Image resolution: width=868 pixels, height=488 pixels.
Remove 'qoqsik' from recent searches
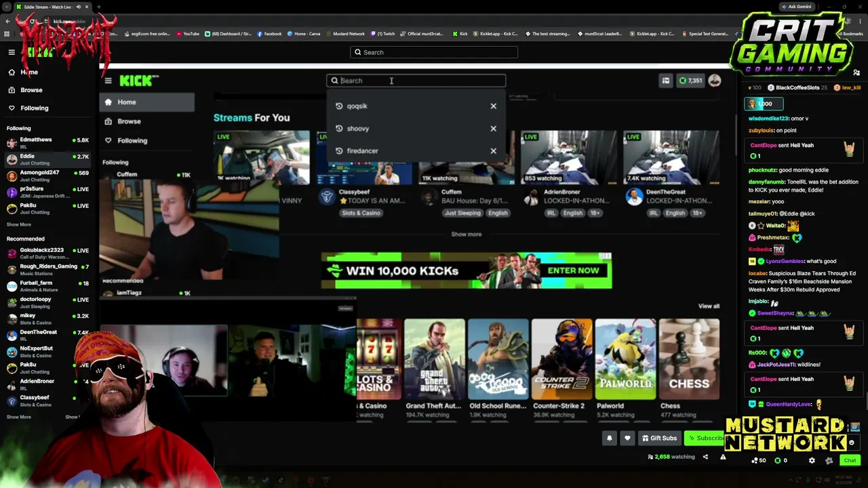(x=493, y=106)
